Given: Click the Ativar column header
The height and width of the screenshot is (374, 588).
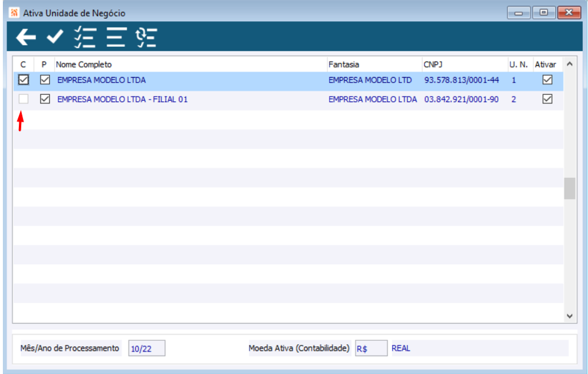Looking at the screenshot, I should pyautogui.click(x=548, y=65).
